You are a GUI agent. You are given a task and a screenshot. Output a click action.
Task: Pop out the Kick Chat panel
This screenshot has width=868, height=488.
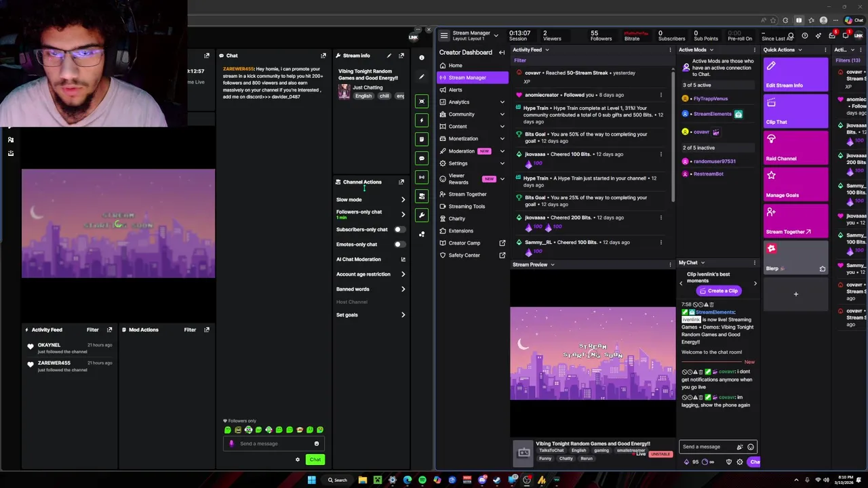click(x=323, y=56)
